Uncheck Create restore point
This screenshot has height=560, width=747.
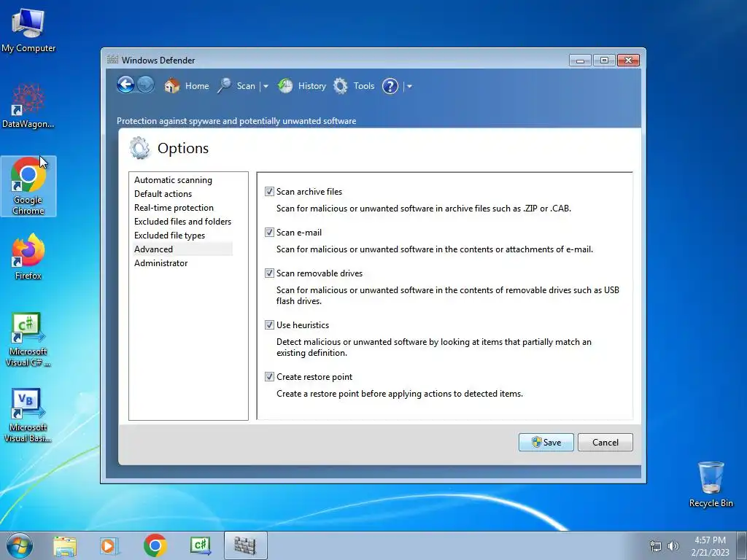[x=270, y=377]
